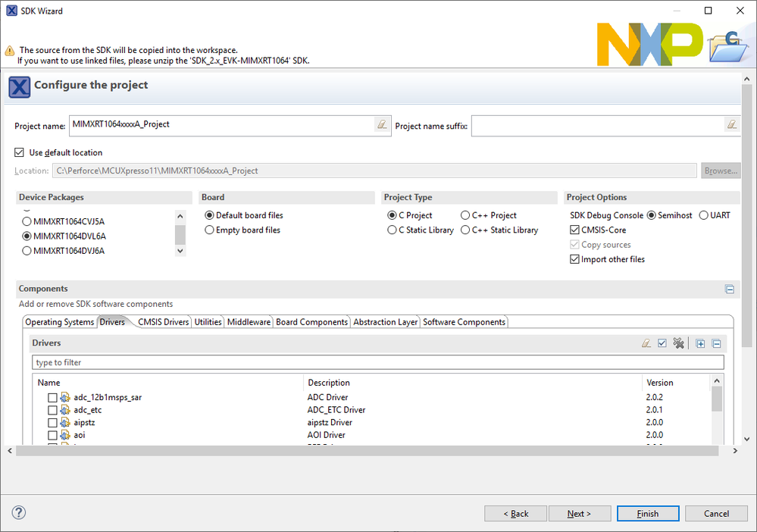Open the Abstraction Layer tab
The height and width of the screenshot is (532, 757).
(x=385, y=322)
